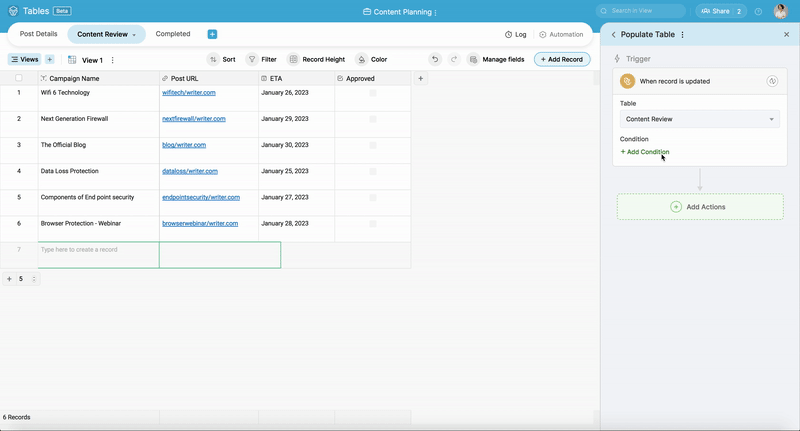Open the View 1 options menu

(113, 60)
